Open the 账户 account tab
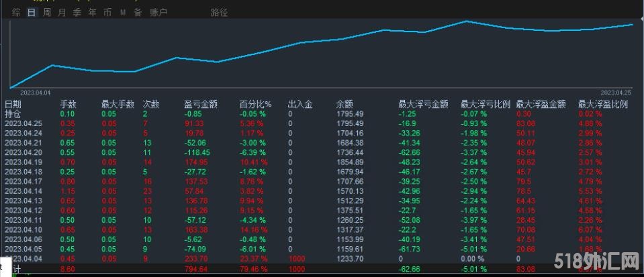The width and height of the screenshot is (644, 277). [158, 12]
